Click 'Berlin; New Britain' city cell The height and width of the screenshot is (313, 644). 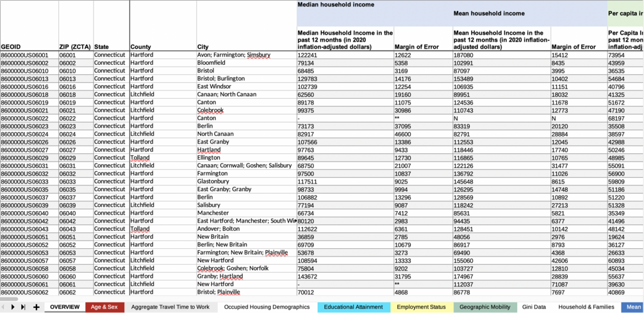(x=247, y=244)
